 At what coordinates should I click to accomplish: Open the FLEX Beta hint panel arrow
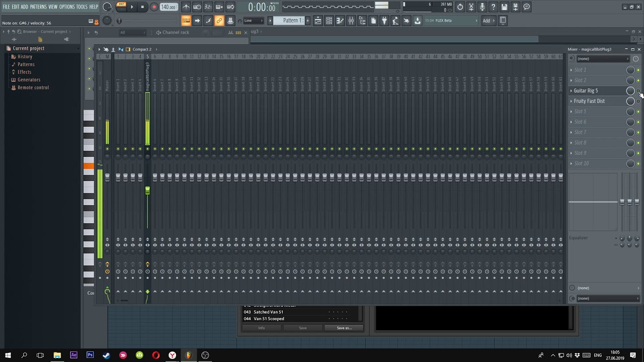point(476,21)
